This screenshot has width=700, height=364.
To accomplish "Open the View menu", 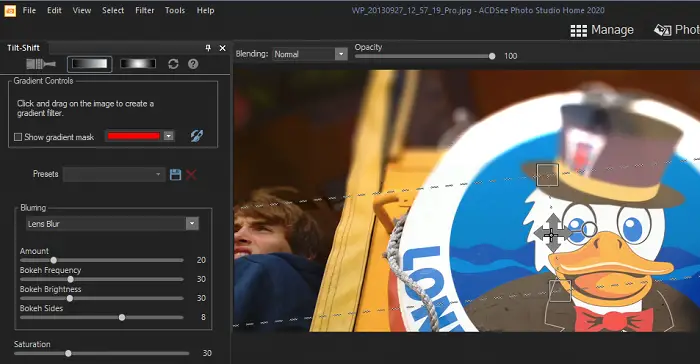I will click(82, 10).
